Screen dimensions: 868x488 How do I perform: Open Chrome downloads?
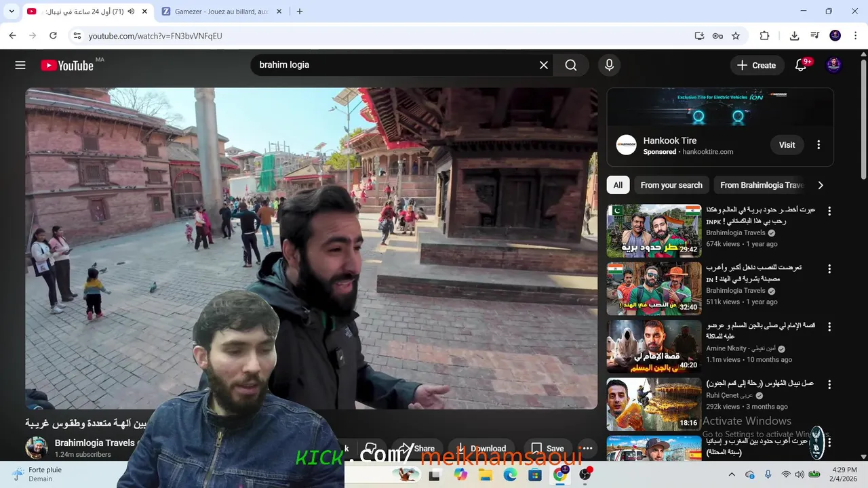794,36
